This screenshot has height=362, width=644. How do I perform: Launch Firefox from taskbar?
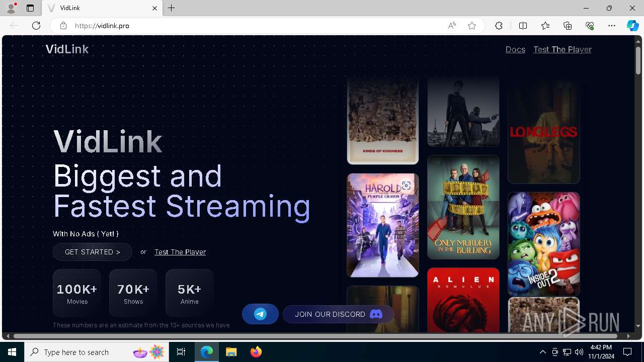pos(256,352)
